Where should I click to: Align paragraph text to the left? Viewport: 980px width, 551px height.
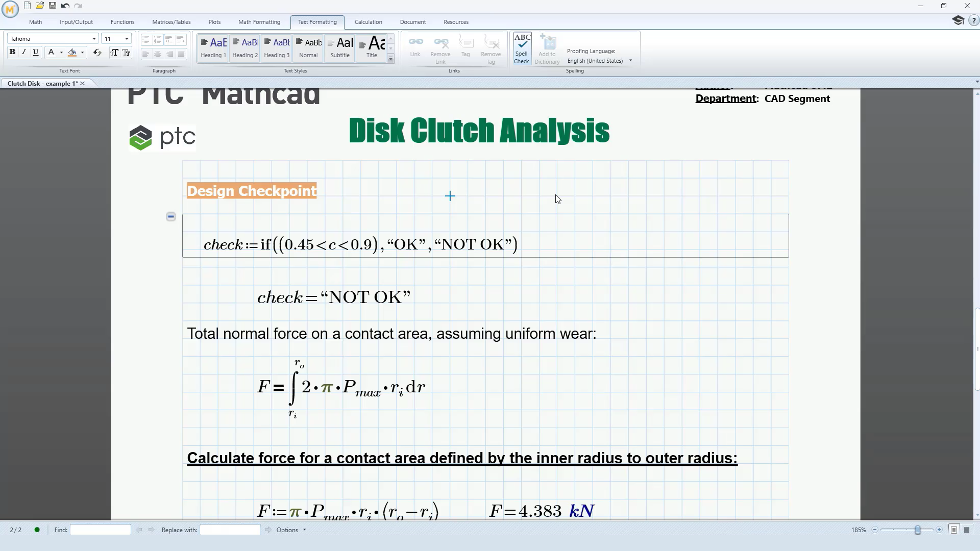coord(146,54)
